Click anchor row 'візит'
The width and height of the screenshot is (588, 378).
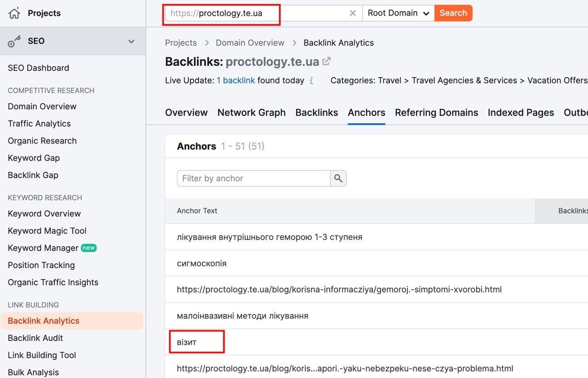[x=187, y=342]
